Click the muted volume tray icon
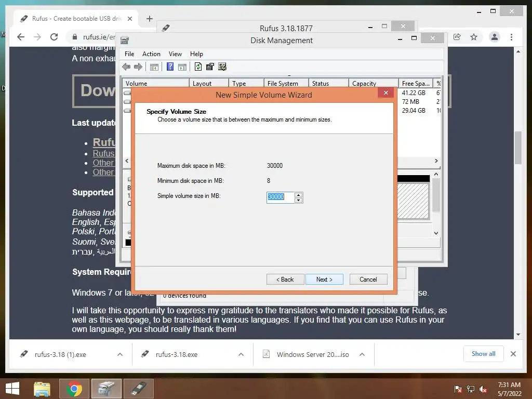 (483, 389)
